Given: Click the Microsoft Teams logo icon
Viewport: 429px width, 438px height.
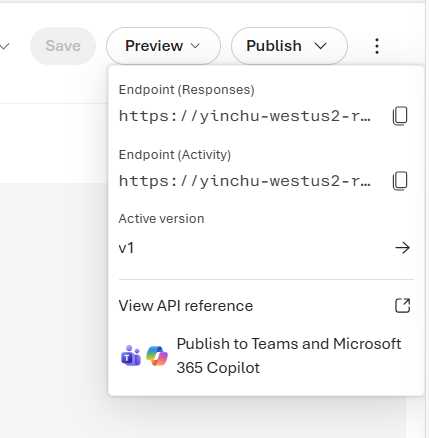Looking at the screenshot, I should [x=131, y=356].
